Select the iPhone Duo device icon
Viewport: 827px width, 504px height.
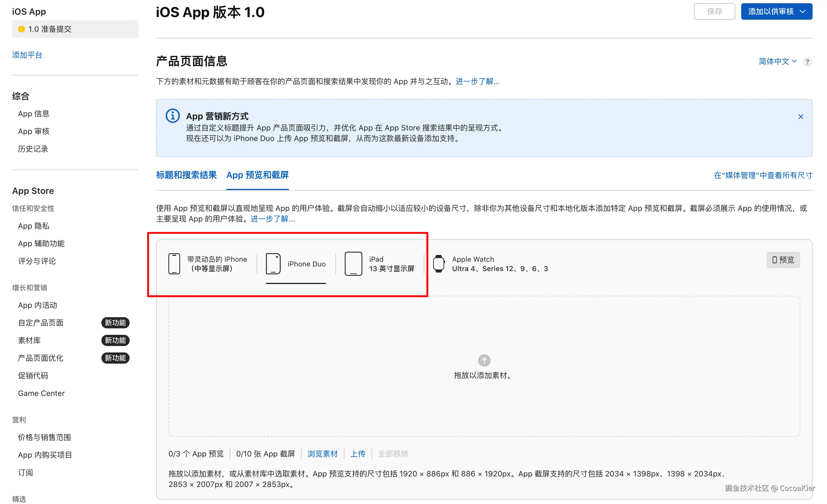click(x=273, y=264)
